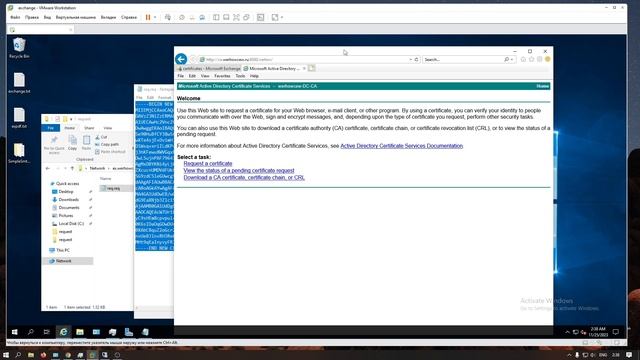The height and width of the screenshot is (360, 640).
Task: Open the Recycle Bin desktop icon
Action: (19, 48)
